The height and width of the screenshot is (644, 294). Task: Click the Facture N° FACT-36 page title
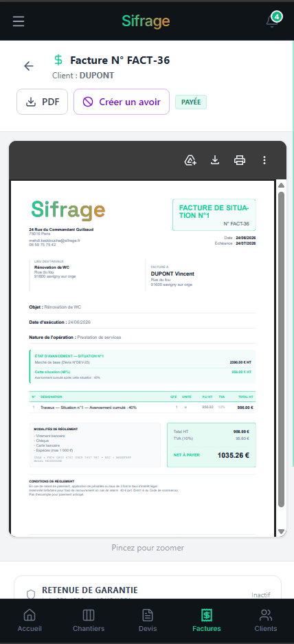click(120, 60)
